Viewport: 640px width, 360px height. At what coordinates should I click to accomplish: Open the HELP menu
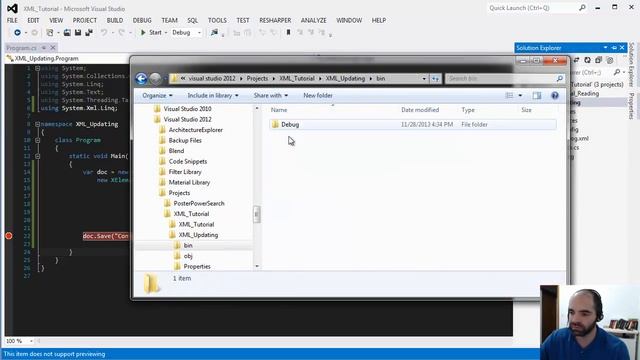379,20
